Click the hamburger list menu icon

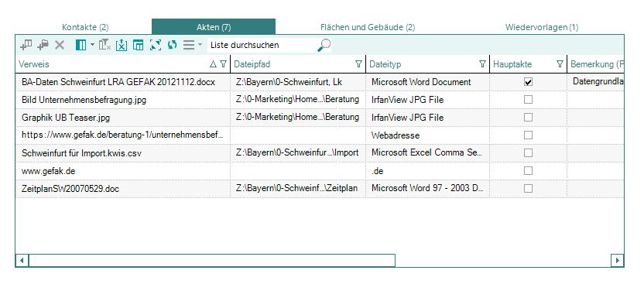[189, 45]
